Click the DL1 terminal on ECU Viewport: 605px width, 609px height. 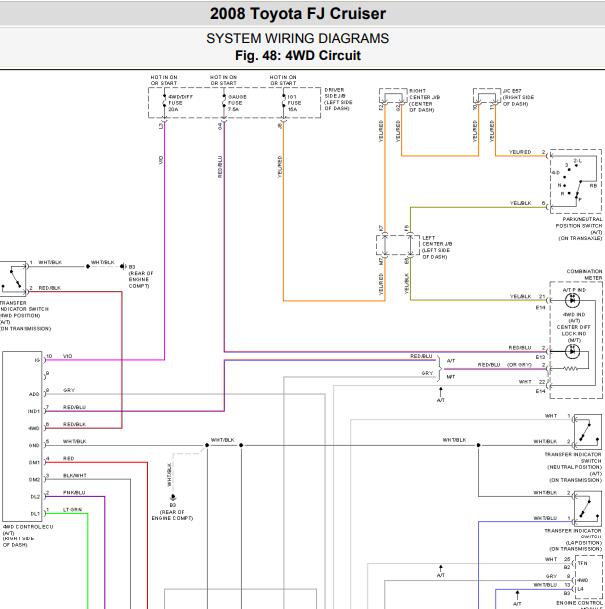pyautogui.click(x=35, y=514)
